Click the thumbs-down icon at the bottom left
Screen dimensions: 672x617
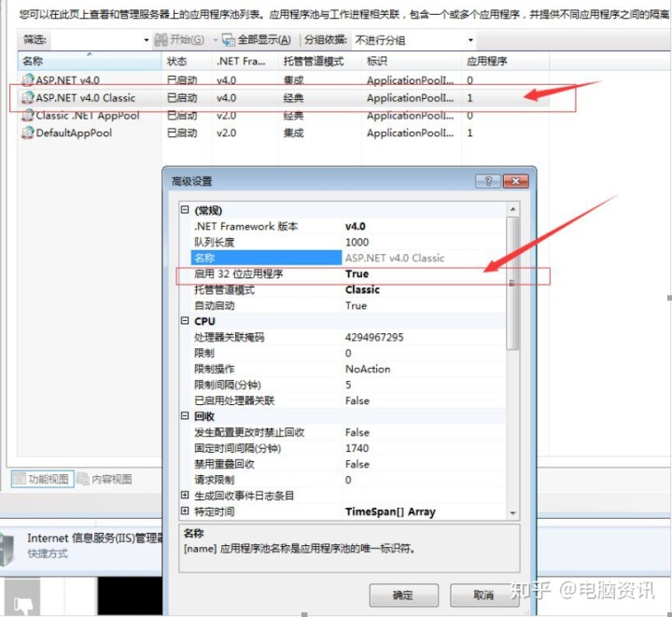tap(22, 605)
